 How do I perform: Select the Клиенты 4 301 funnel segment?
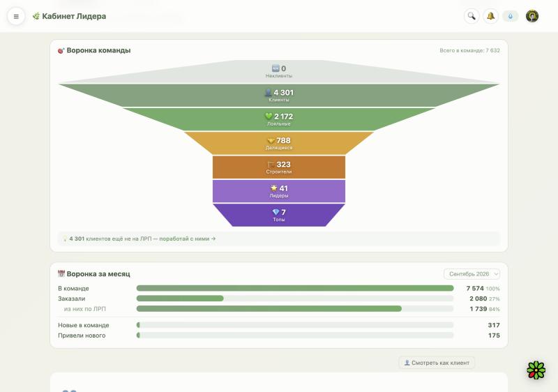pyautogui.click(x=279, y=96)
